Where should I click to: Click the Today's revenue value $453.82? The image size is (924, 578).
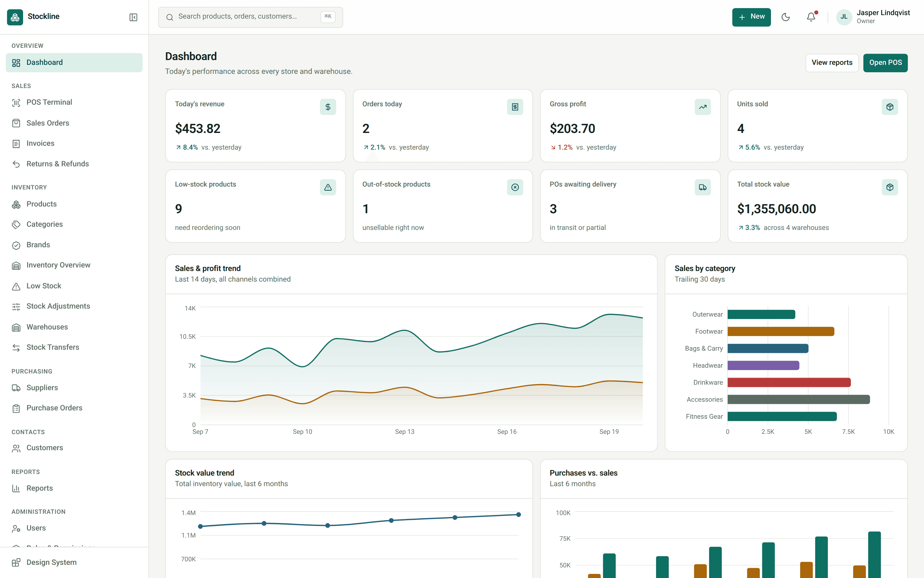point(198,129)
